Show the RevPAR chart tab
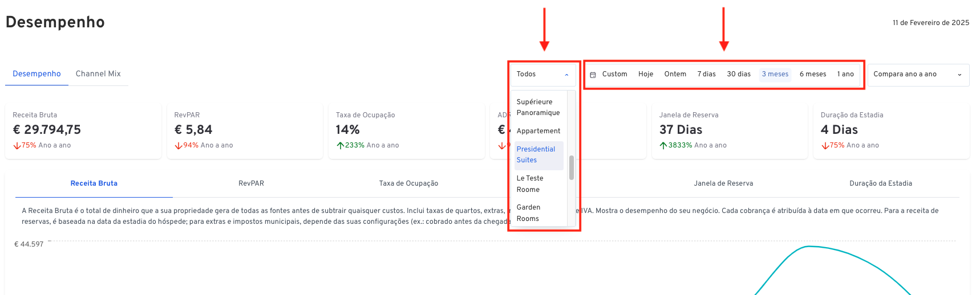The width and height of the screenshot is (980, 295). click(x=251, y=183)
